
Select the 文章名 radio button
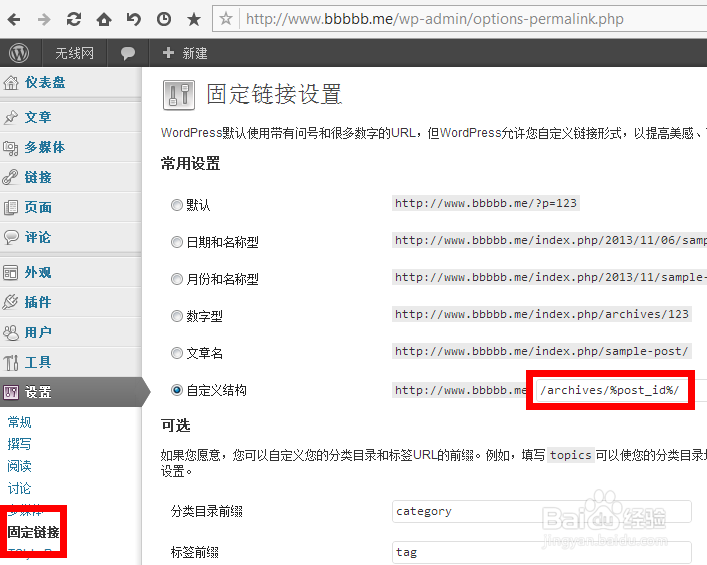point(177,353)
